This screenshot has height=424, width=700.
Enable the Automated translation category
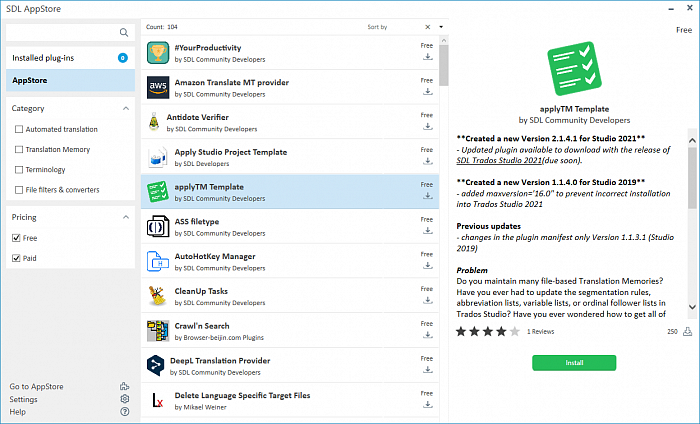tap(19, 129)
